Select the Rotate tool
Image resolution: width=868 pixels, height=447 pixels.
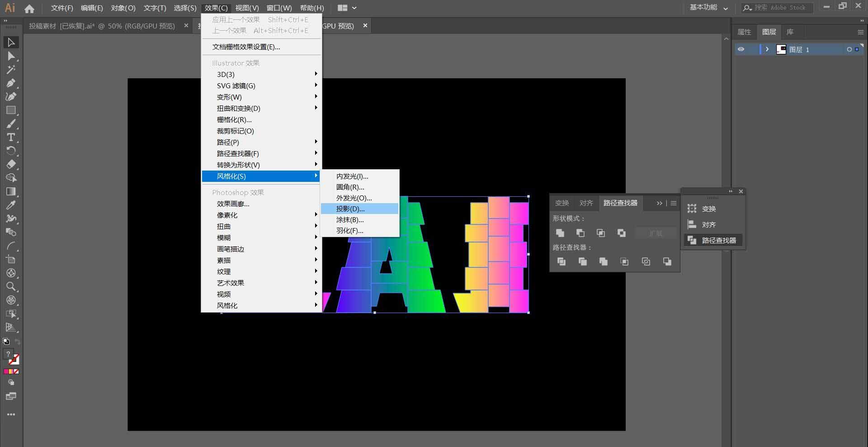(11, 151)
